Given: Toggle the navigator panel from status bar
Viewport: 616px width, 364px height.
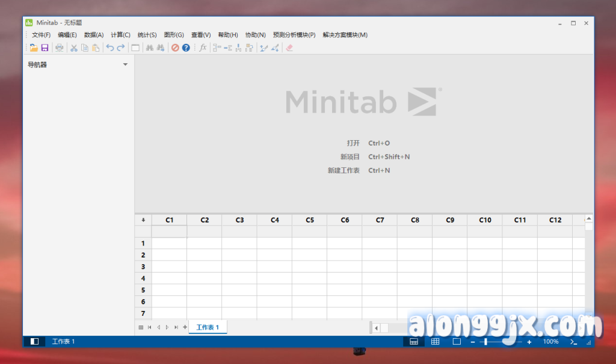Looking at the screenshot, I should point(34,341).
